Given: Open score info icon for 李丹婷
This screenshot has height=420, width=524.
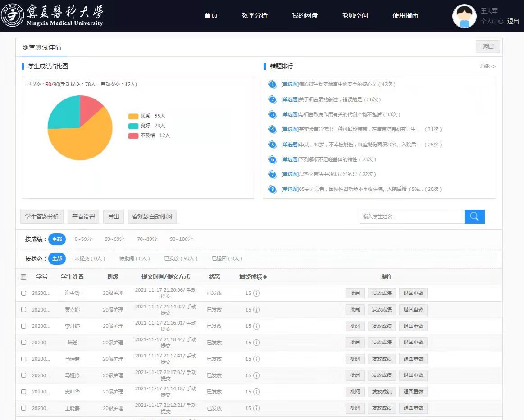Looking at the screenshot, I should [x=256, y=326].
